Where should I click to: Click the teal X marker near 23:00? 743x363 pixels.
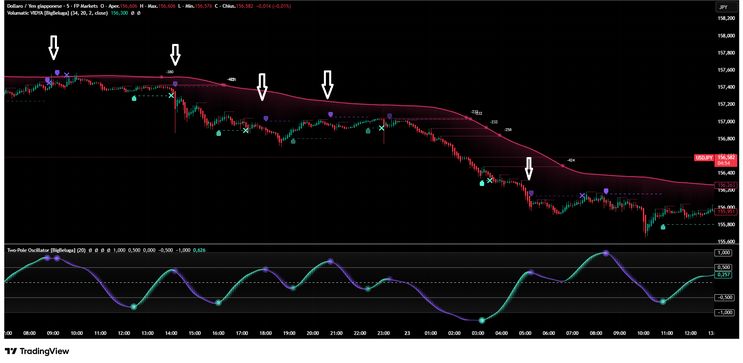tap(381, 128)
